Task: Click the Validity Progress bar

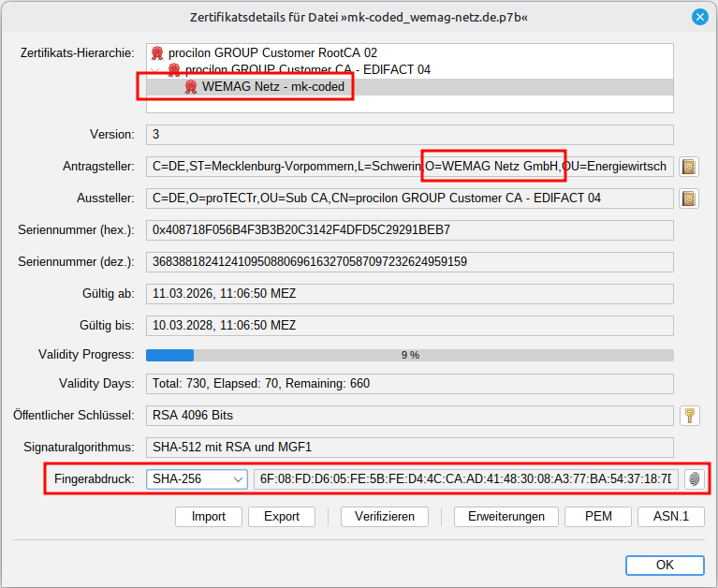Action: click(x=410, y=355)
